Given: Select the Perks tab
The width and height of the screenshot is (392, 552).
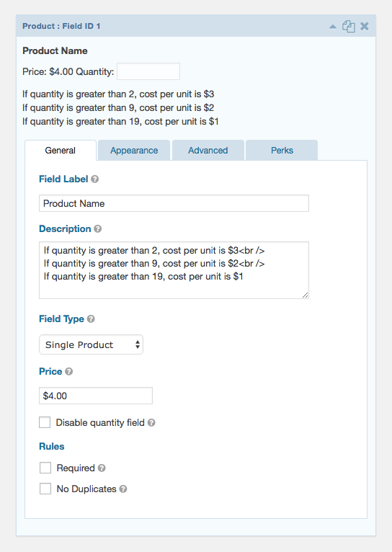Looking at the screenshot, I should coord(282,151).
